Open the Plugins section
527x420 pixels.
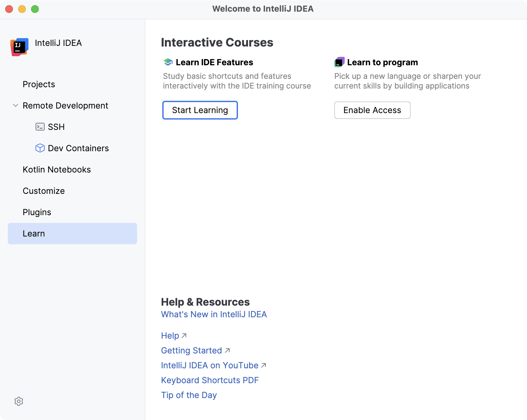tap(37, 212)
